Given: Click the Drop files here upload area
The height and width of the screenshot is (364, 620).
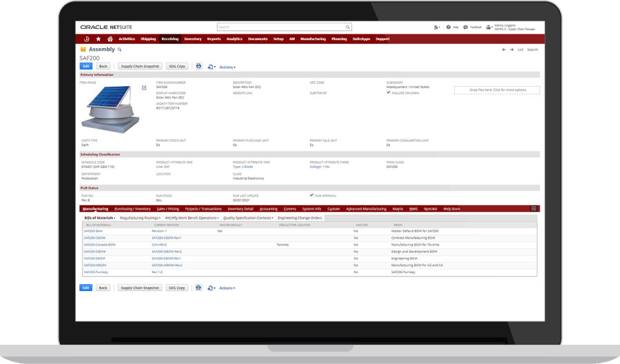Looking at the screenshot, I should [497, 90].
